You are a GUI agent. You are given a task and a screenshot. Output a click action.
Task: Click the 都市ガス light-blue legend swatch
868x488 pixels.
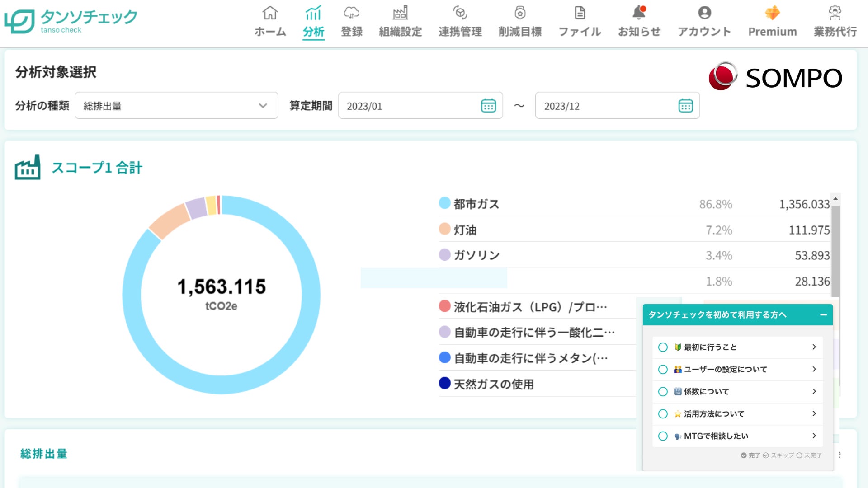[444, 203]
